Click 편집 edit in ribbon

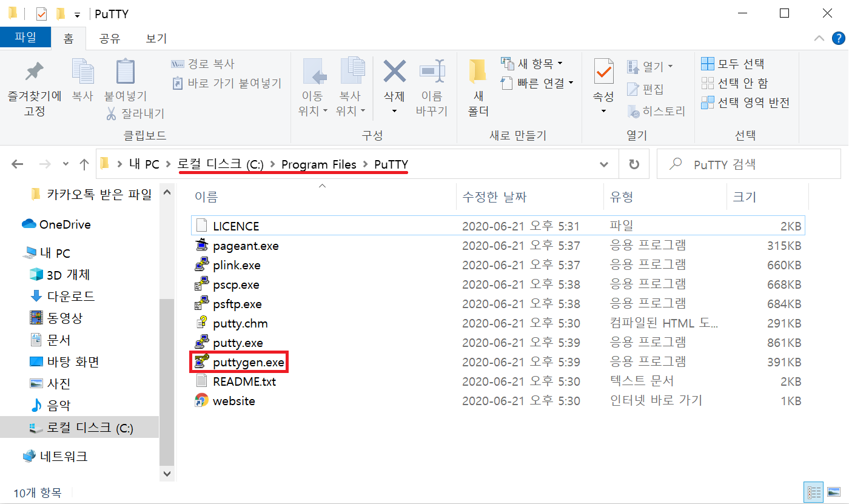tap(645, 90)
